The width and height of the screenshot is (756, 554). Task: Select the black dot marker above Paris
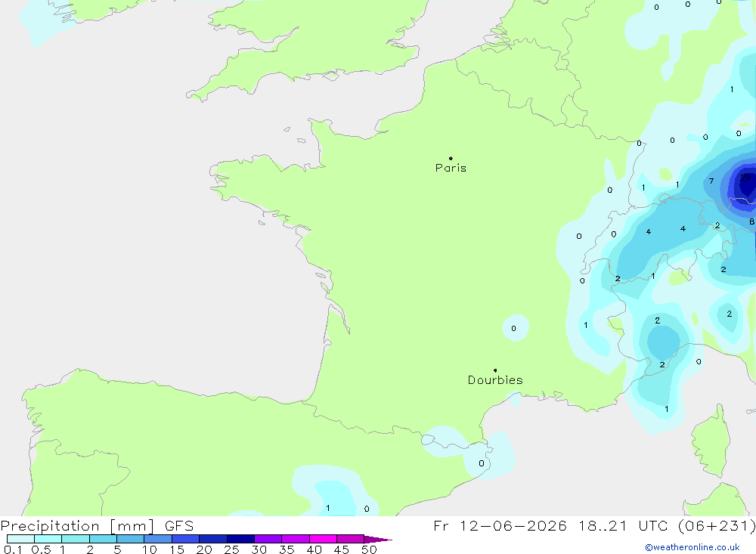tap(451, 158)
